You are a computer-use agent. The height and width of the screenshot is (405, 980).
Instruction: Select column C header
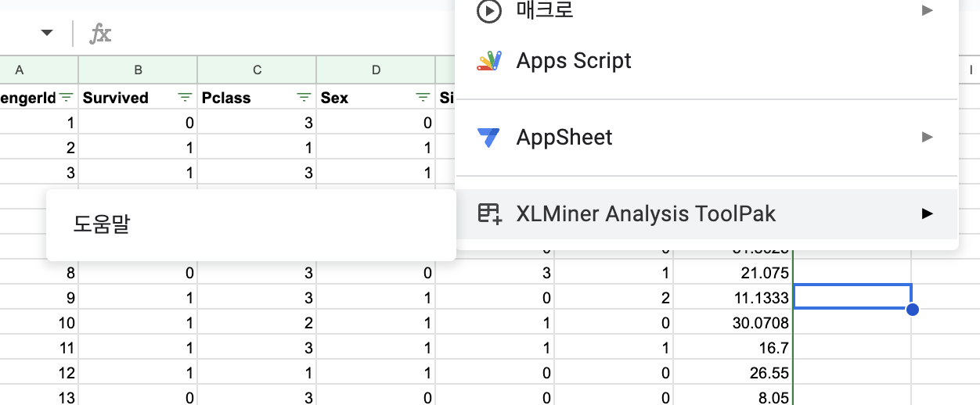coord(257,70)
